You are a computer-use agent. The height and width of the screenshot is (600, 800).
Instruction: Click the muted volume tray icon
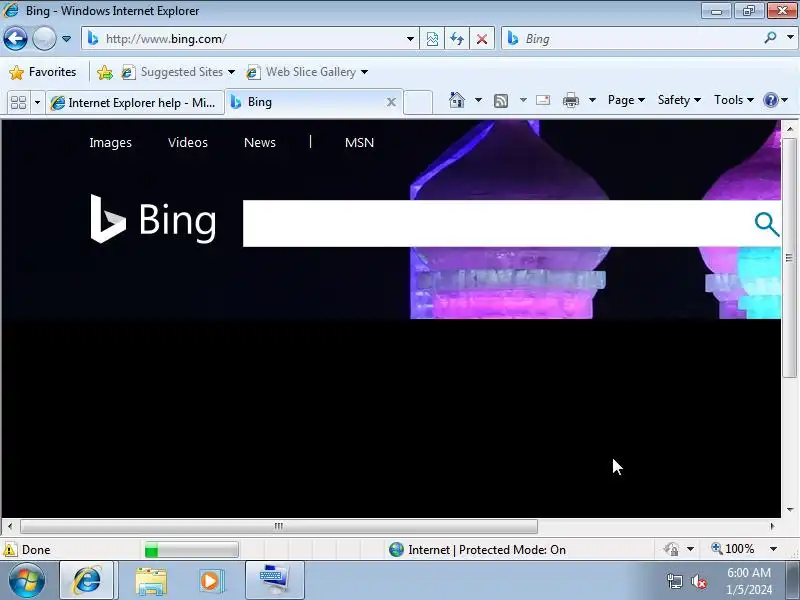[698, 581]
